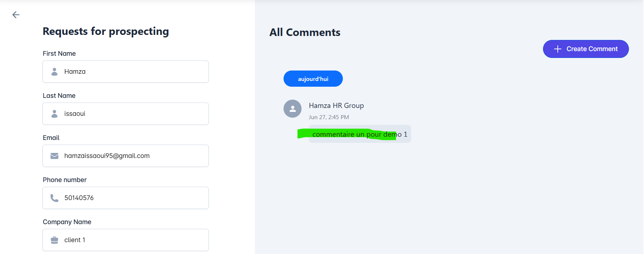Click the person icon in Last Name field
Screen dimensions: 644x254
tap(55, 114)
